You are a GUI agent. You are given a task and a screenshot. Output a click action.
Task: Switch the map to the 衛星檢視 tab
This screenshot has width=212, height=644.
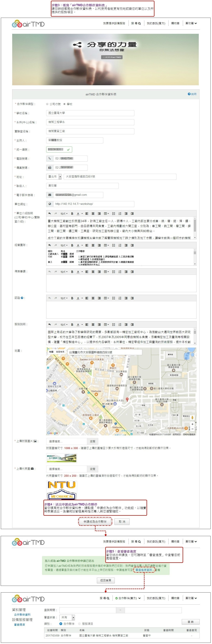pyautogui.click(x=60, y=352)
